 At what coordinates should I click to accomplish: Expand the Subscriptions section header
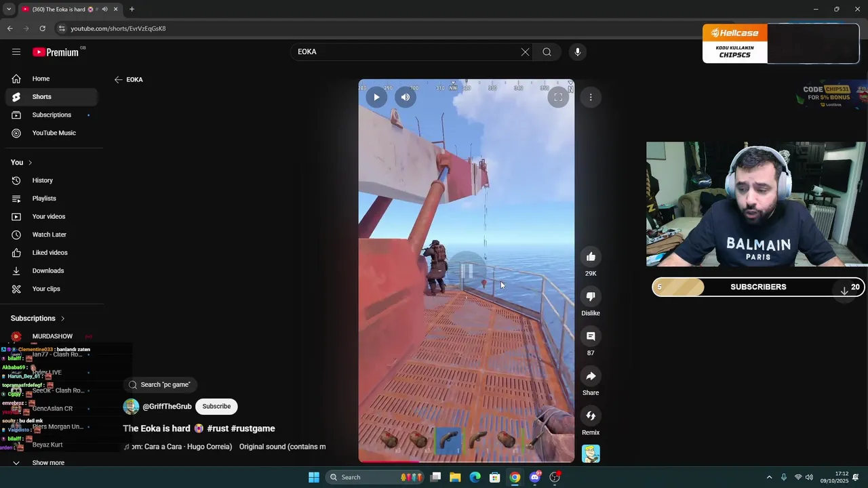coord(38,319)
